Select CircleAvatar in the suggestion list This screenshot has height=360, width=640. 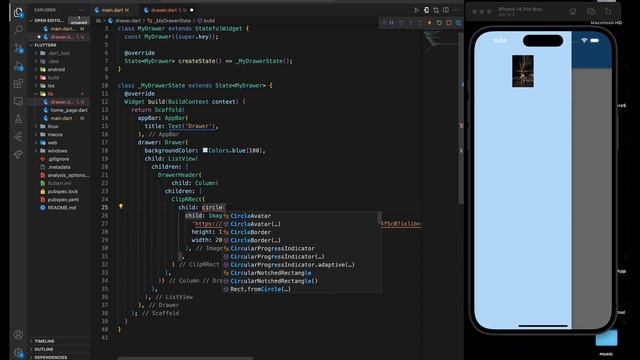[250, 216]
